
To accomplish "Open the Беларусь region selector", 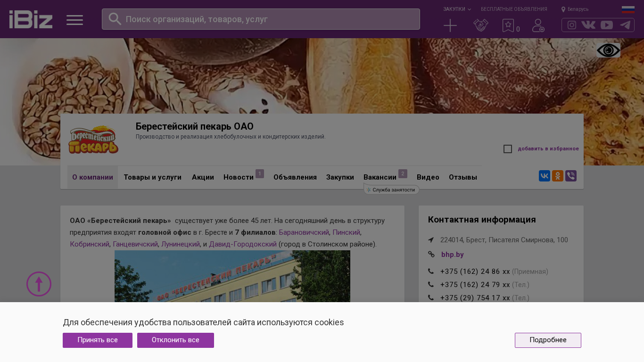I will [575, 9].
